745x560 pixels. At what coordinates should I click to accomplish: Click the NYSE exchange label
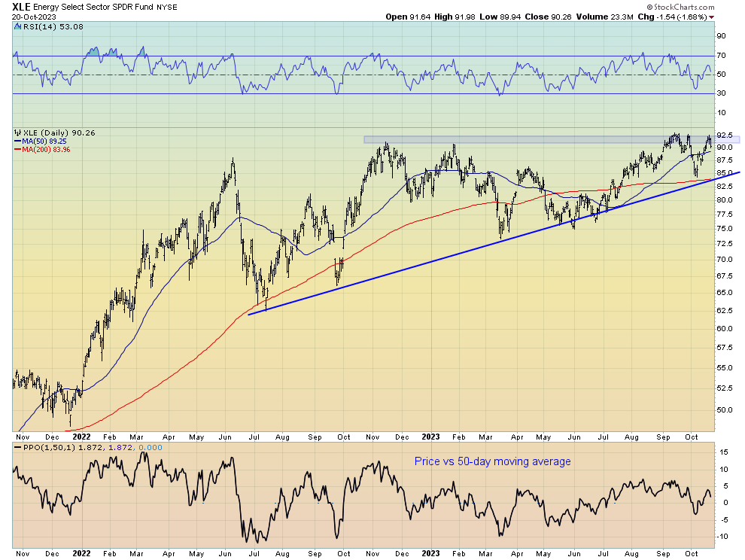click(167, 7)
